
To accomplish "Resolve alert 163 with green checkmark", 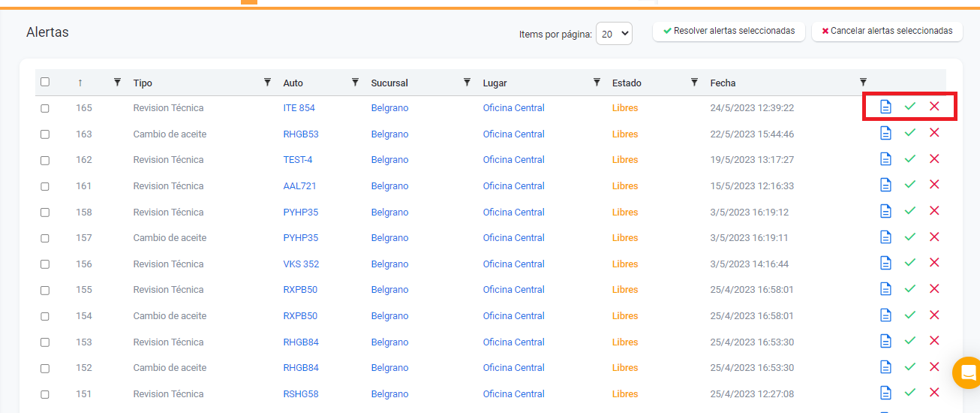I will coord(910,133).
